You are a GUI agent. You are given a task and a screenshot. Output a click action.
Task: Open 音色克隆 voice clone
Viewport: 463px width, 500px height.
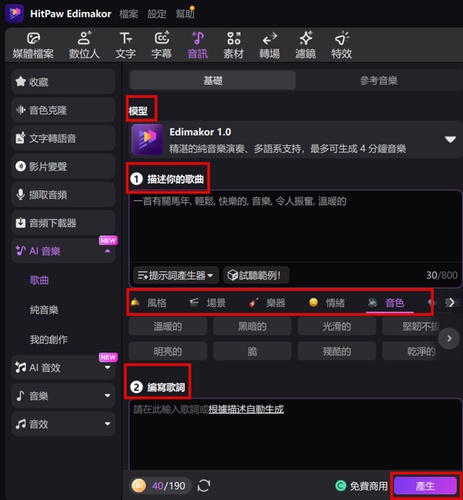pos(63,110)
